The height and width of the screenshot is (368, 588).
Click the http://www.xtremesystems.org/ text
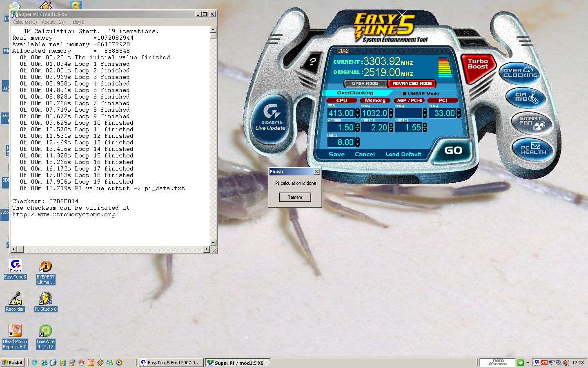pyautogui.click(x=65, y=214)
